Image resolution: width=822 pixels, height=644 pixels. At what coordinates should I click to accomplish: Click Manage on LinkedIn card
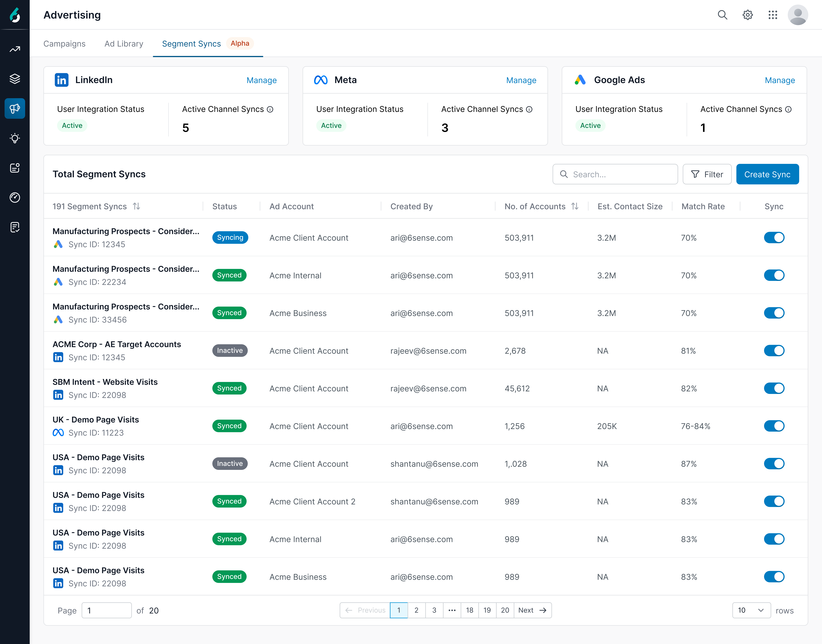point(262,80)
